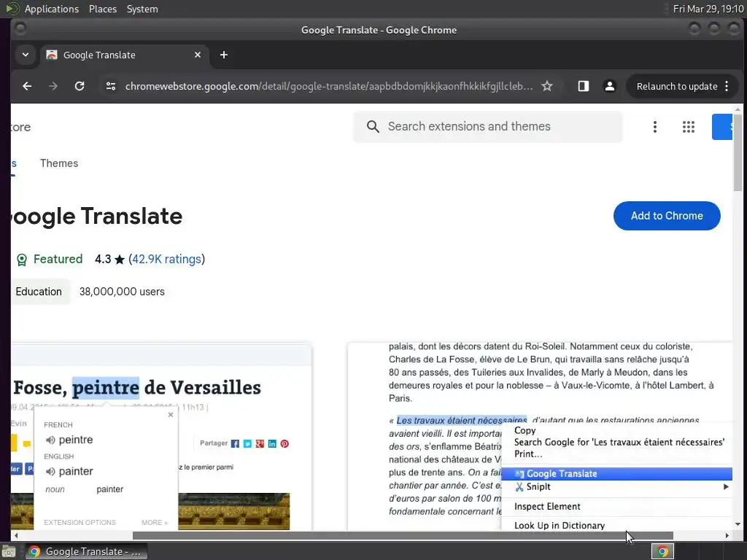Screen dimensions: 747x560
Task: Click the horizontal scrollbar right arrow
Action: point(727,535)
